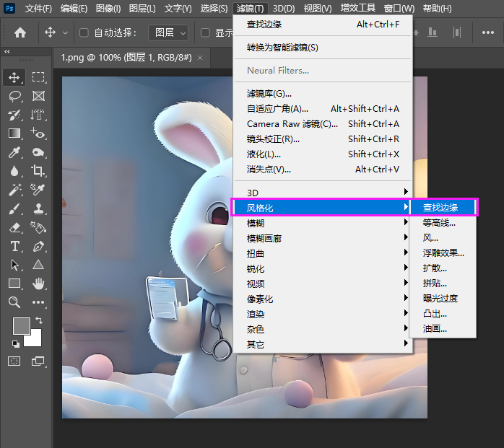Select the Path Selection arrow tool
This screenshot has height=448, width=504.
[14, 265]
